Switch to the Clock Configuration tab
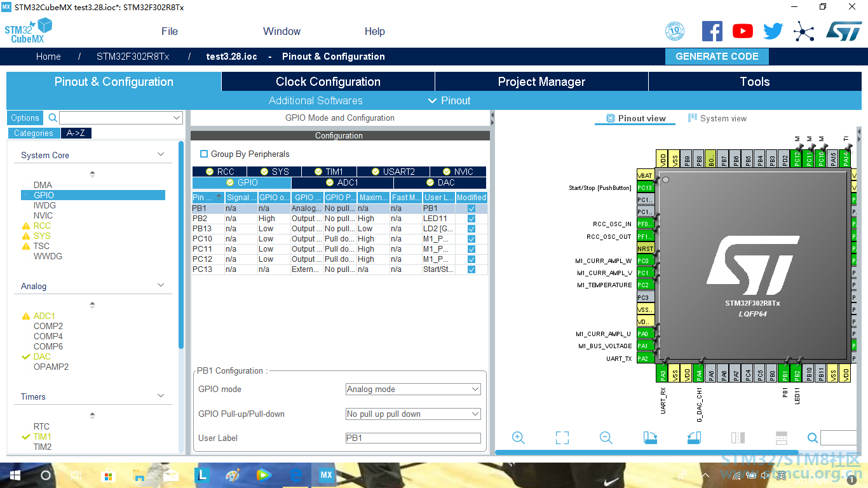The height and width of the screenshot is (488, 868). point(328,81)
